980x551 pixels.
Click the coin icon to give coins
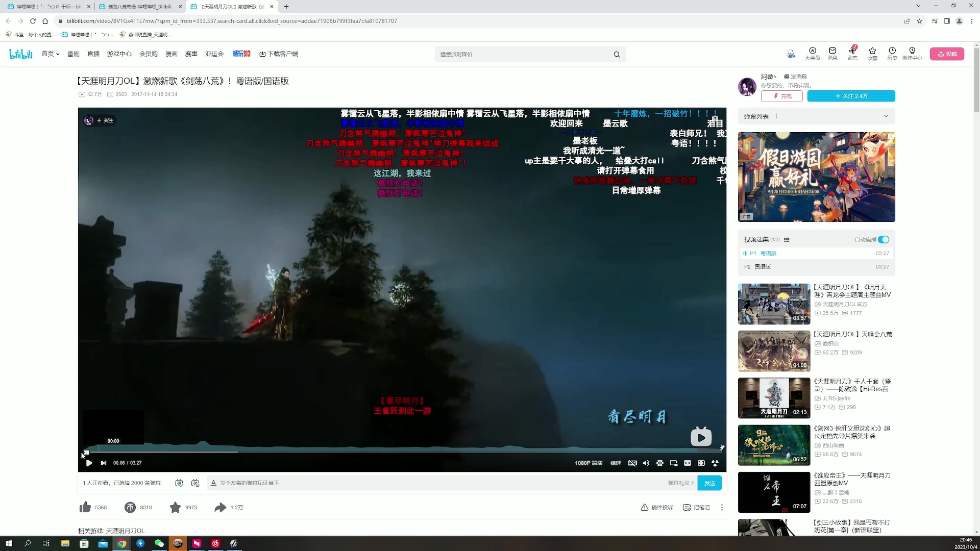pos(129,507)
